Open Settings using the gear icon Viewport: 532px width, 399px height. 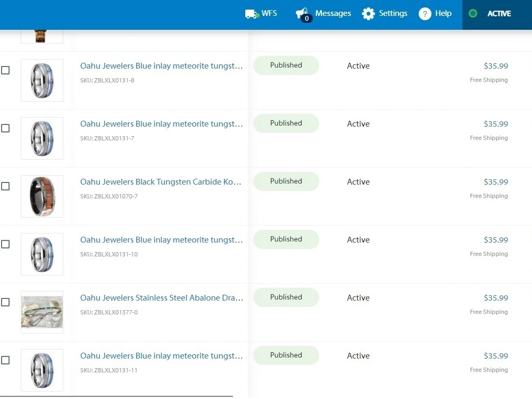point(368,14)
